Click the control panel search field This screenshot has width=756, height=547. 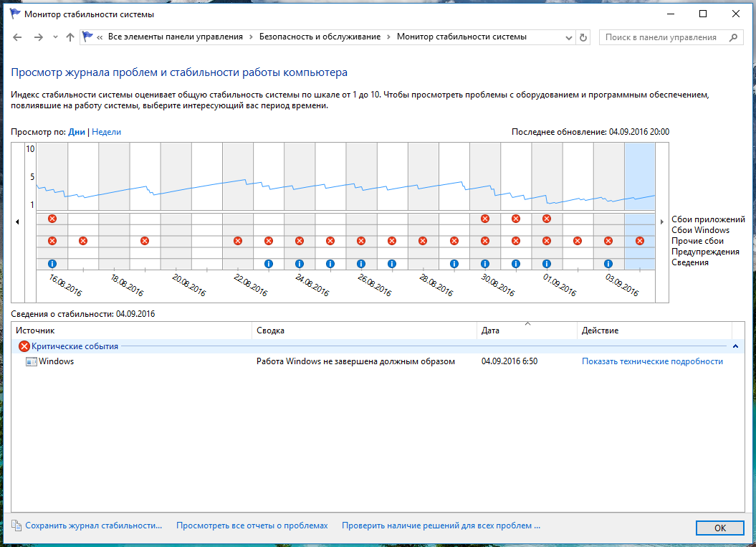point(664,37)
